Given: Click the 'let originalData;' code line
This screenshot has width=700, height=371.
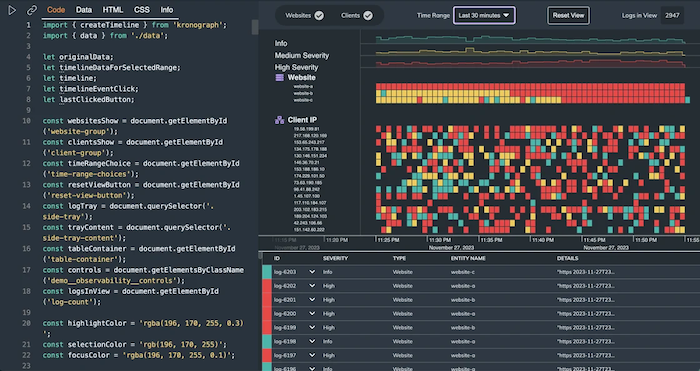Looking at the screenshot, I should [x=78, y=57].
